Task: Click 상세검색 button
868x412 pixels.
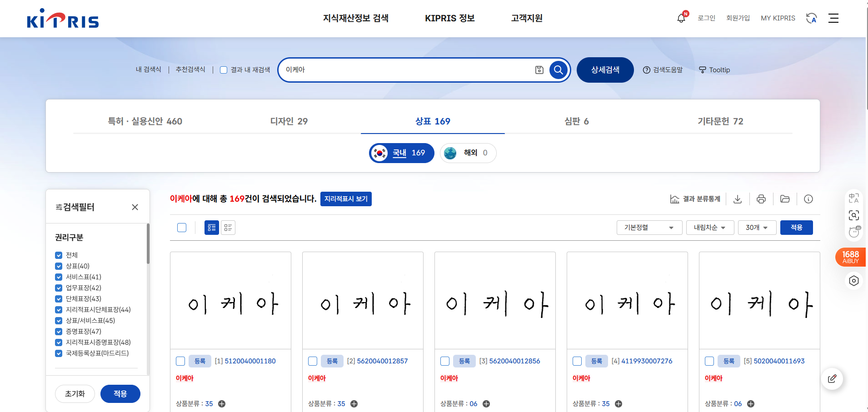Action: pyautogui.click(x=605, y=70)
